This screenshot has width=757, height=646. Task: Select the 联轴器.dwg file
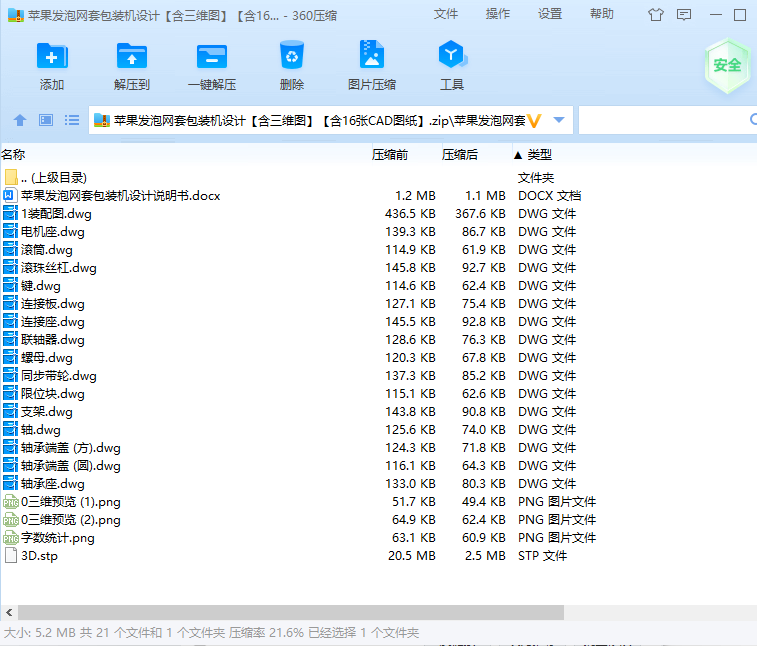378,339
